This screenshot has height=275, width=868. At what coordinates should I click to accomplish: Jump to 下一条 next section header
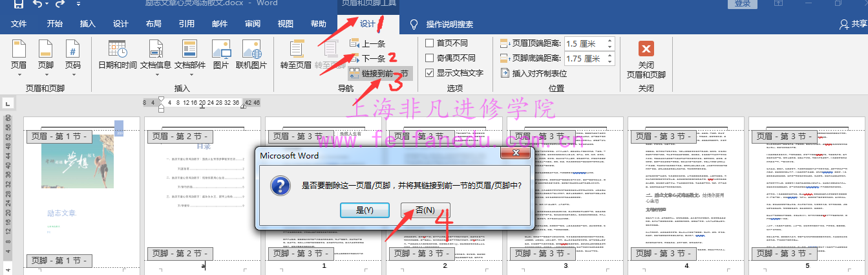pyautogui.click(x=367, y=59)
